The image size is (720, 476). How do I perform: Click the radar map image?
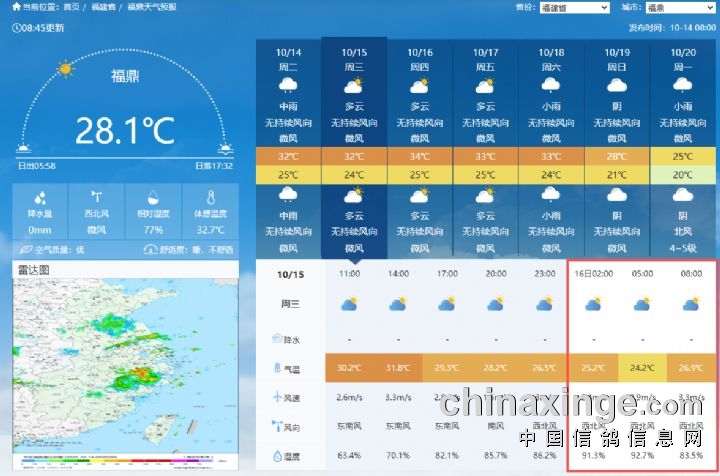click(125, 370)
